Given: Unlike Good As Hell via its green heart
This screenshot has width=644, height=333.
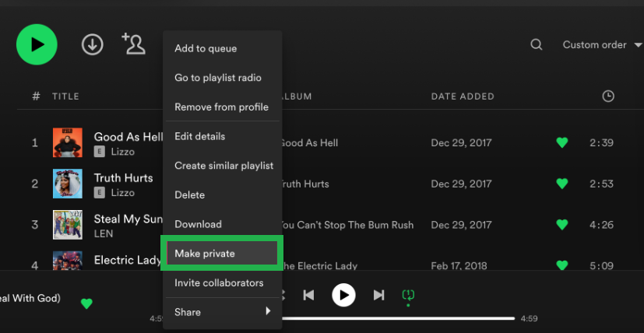Looking at the screenshot, I should pos(562,142).
